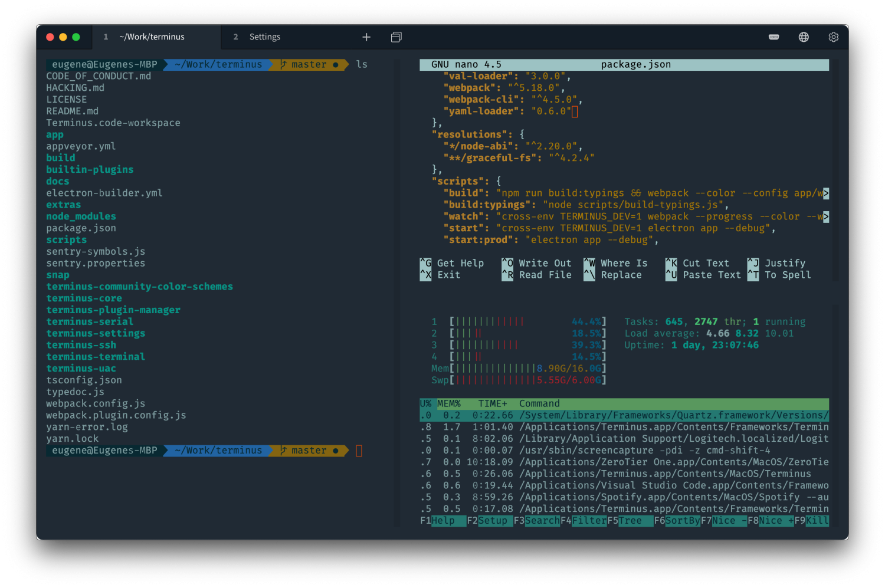Open a new tab with plus icon
This screenshot has height=588, width=885.
[x=366, y=37]
